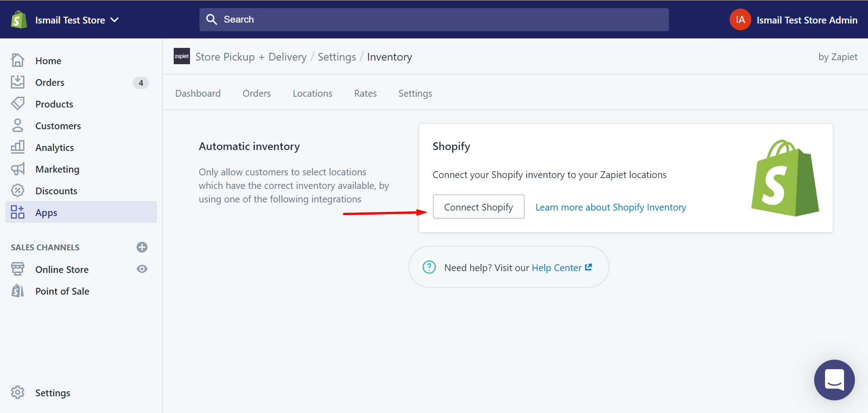Select Apps in sidebar
Image resolution: width=868 pixels, height=413 pixels.
tap(81, 212)
